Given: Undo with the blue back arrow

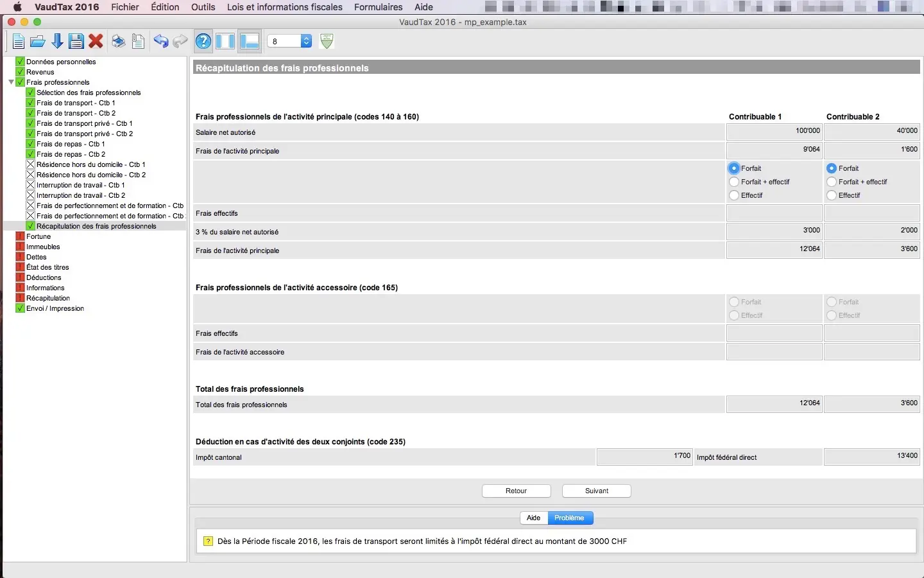Looking at the screenshot, I should click(160, 42).
